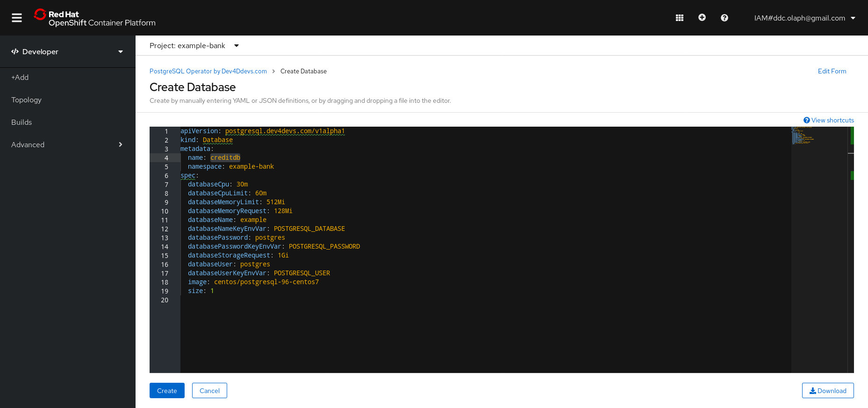Click the Create Database breadcrumb text
Viewport: 868px width, 408px height.
pos(303,71)
